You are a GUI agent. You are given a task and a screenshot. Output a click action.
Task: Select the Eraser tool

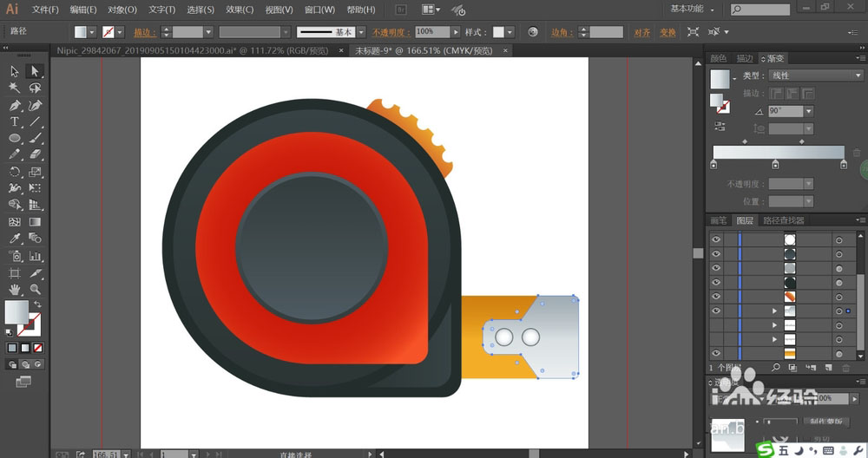[x=35, y=155]
